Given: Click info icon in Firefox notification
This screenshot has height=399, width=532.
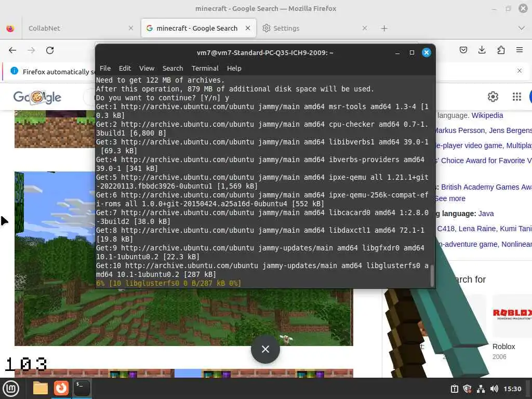Looking at the screenshot, I should 14,71.
